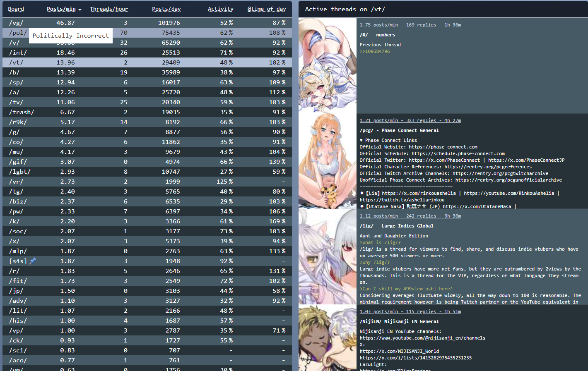Sort by the Posts/min header
Viewport: 588px width, 371px height.
(61, 9)
